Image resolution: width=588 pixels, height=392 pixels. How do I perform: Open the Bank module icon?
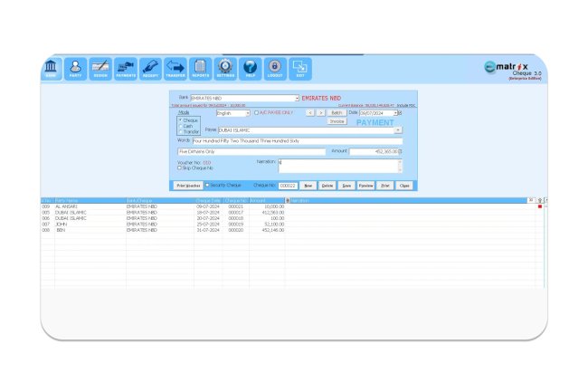(52, 69)
